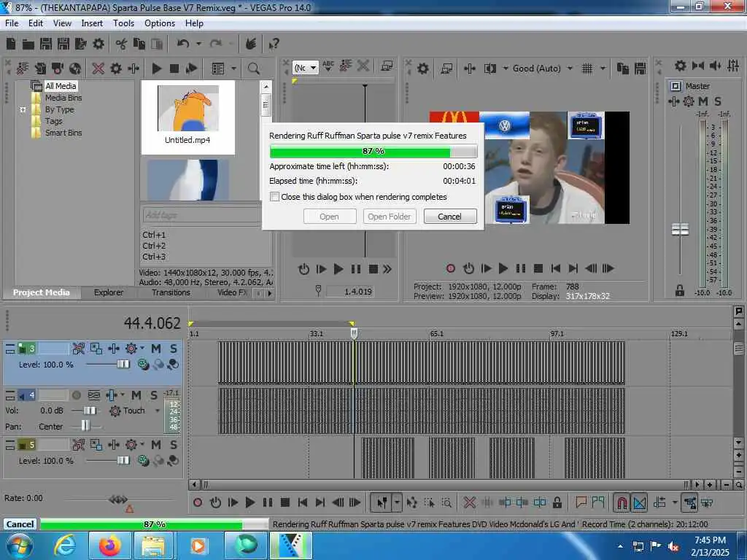Click the Insert Marker flag icon
This screenshot has width=747, height=560.
pos(581,502)
